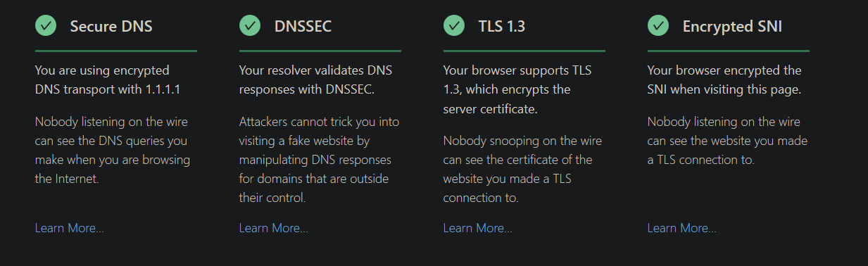Click the green checkmark beside Encrypted SNI
Screen dimensions: 868x266
tap(658, 25)
